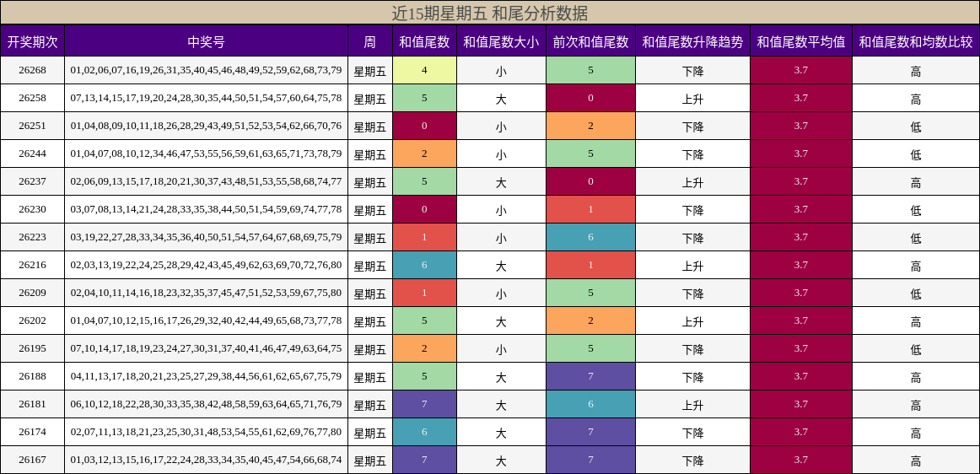Click winning numbers starting 01,02,06,07,16 for 26268
The width and height of the screenshot is (980, 474).
point(207,70)
